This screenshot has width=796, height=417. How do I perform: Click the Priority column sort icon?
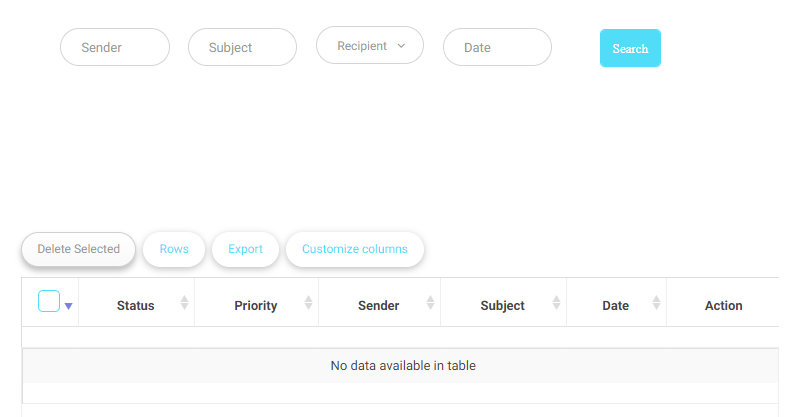[308, 303]
